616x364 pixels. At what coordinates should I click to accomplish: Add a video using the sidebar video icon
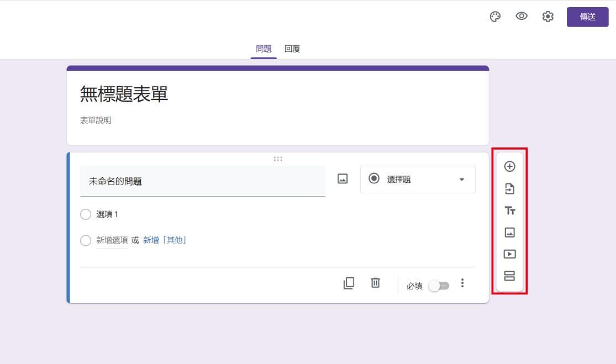(510, 254)
